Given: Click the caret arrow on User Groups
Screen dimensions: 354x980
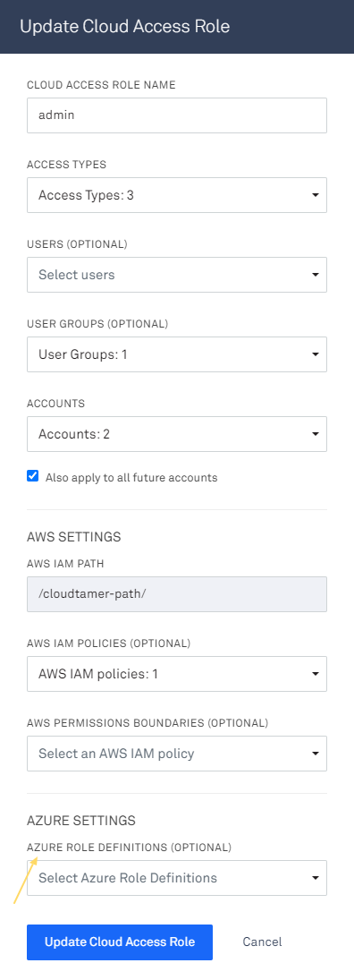Looking at the screenshot, I should click(316, 355).
